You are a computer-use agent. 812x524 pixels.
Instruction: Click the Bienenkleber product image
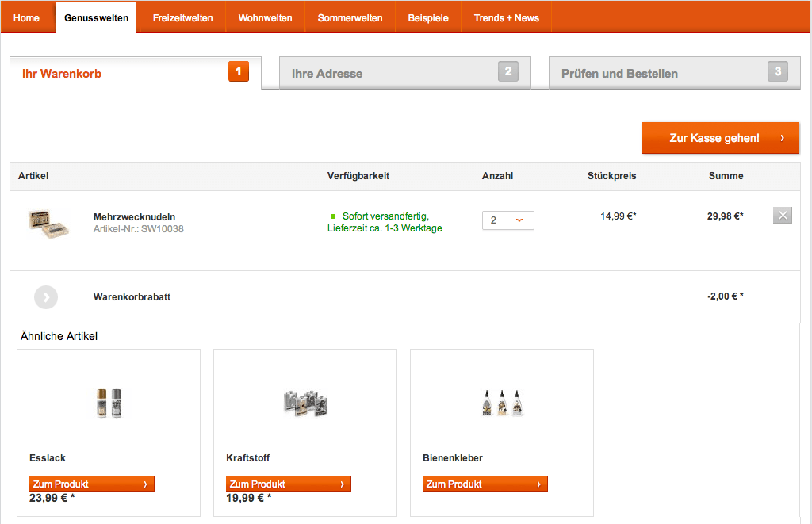pyautogui.click(x=502, y=404)
